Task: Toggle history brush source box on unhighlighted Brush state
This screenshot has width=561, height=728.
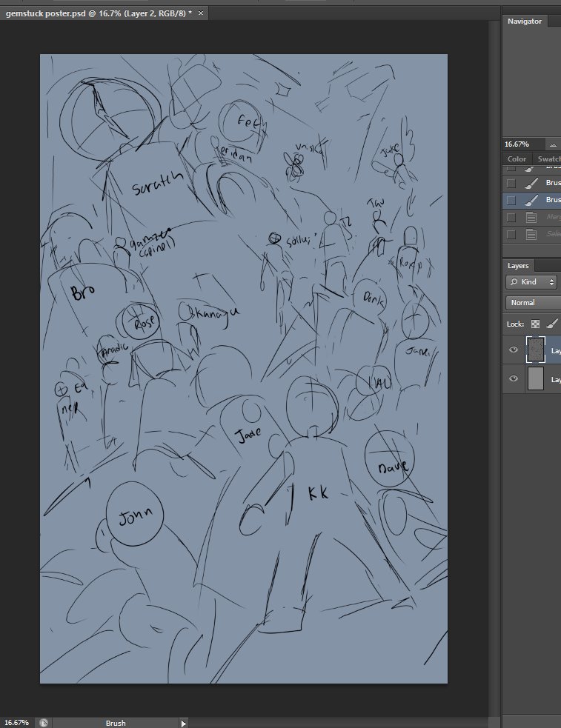Action: (511, 183)
